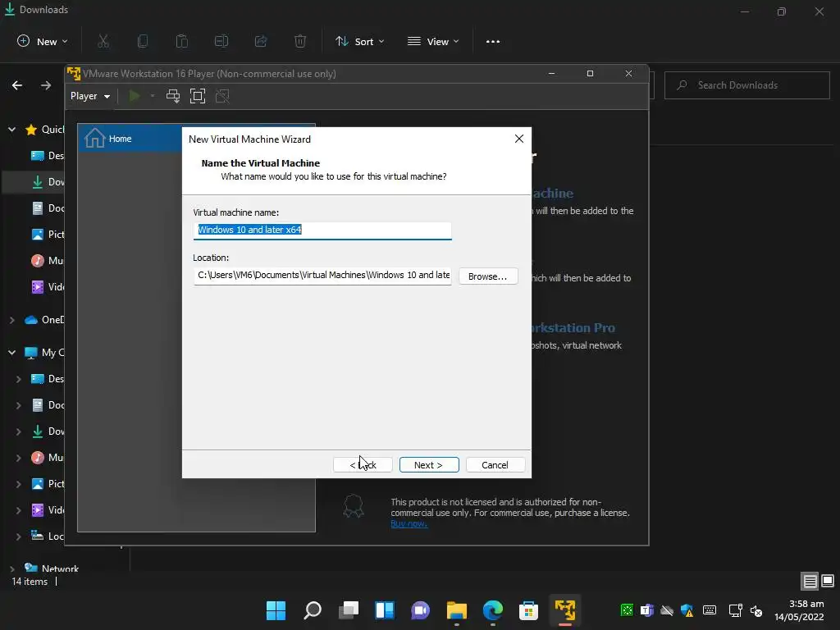Click the Windows Security shield tray icon
The height and width of the screenshot is (630, 840).
tap(687, 610)
